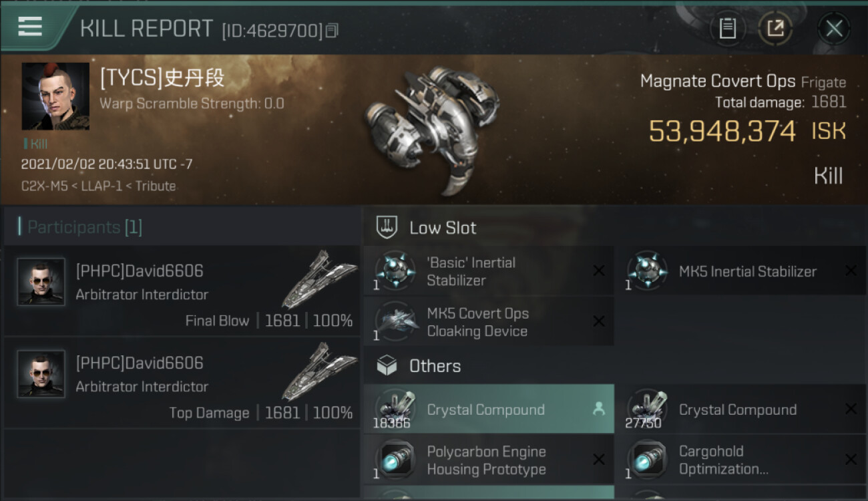
Task: Tap the MK5 Covert Ops Cloaking Device icon
Action: [395, 322]
